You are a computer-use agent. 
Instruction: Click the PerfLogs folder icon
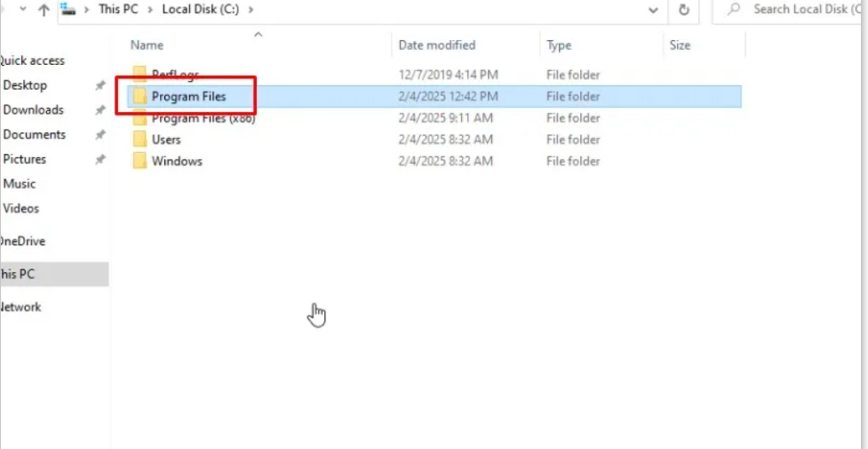(x=139, y=74)
